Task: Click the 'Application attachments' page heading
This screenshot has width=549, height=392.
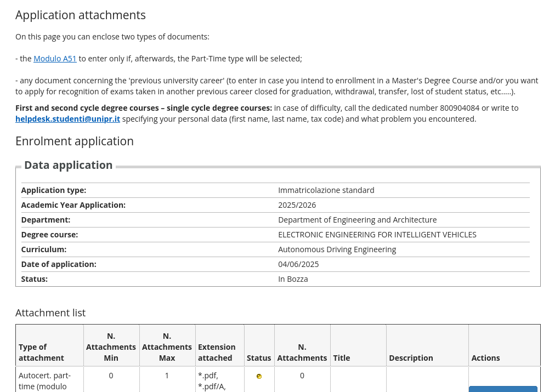Action: click(81, 15)
